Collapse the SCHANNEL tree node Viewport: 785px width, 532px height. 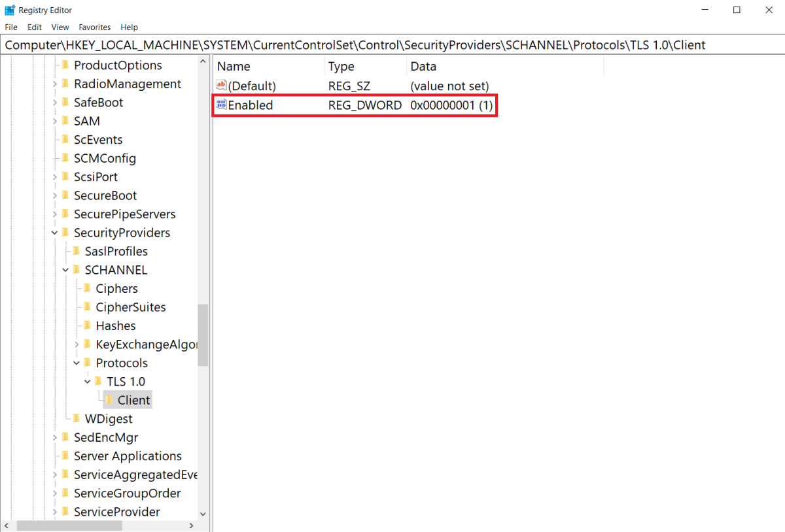(x=65, y=269)
